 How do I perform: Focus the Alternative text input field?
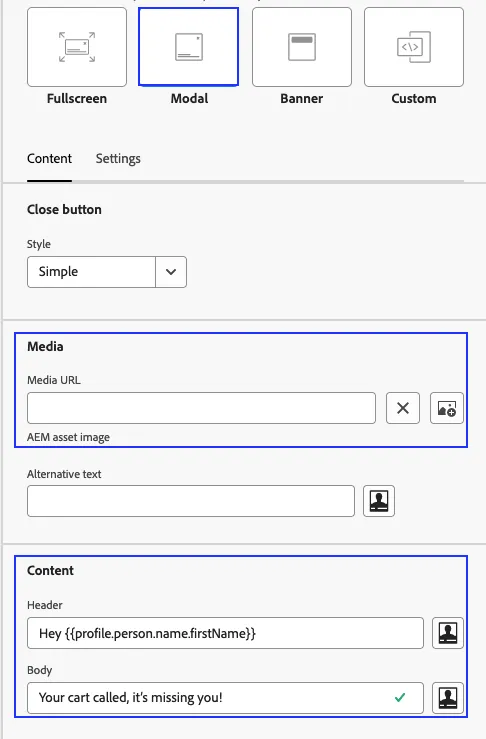pyautogui.click(x=191, y=501)
